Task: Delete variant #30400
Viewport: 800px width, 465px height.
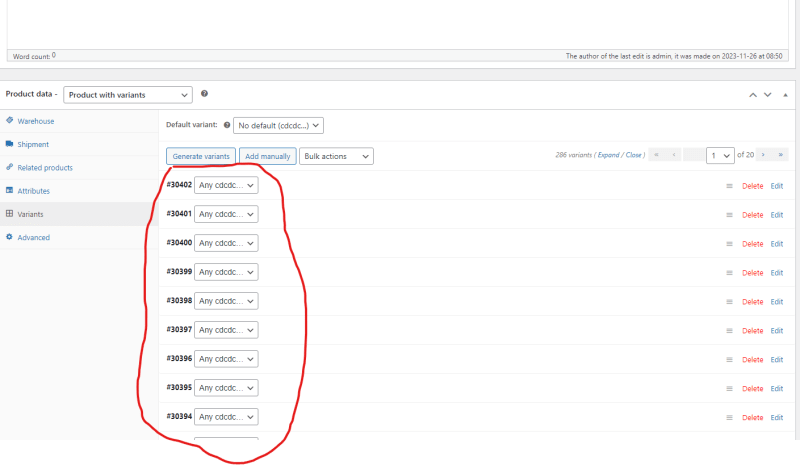Action: point(753,244)
